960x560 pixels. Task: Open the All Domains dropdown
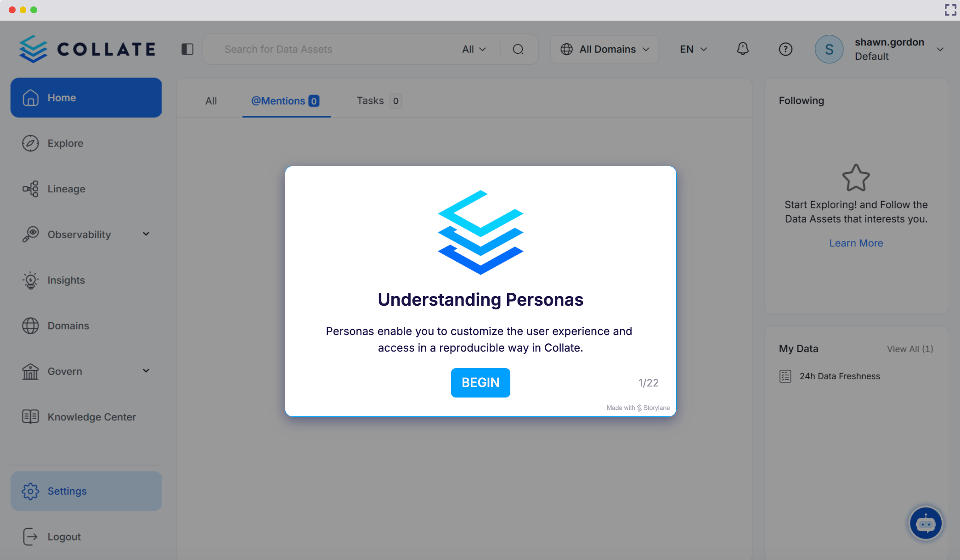604,49
